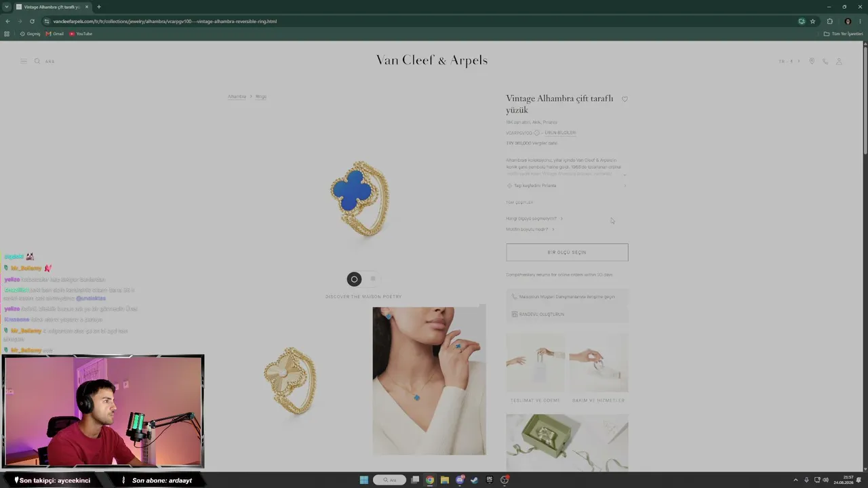Open Steam from the taskbar
The image size is (868, 488).
click(x=474, y=480)
